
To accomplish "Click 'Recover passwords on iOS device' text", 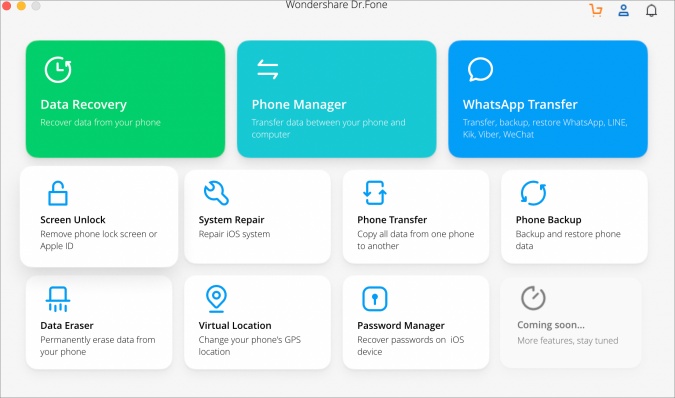I will point(411,346).
